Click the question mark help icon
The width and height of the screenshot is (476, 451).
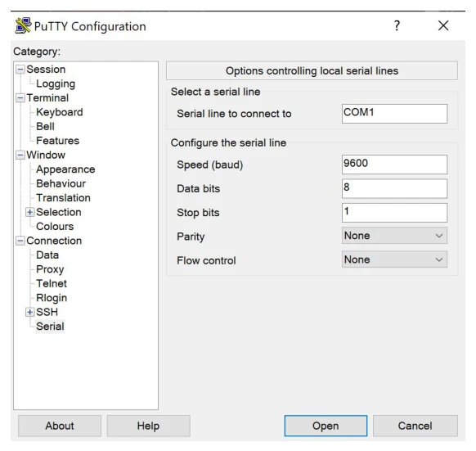397,26
